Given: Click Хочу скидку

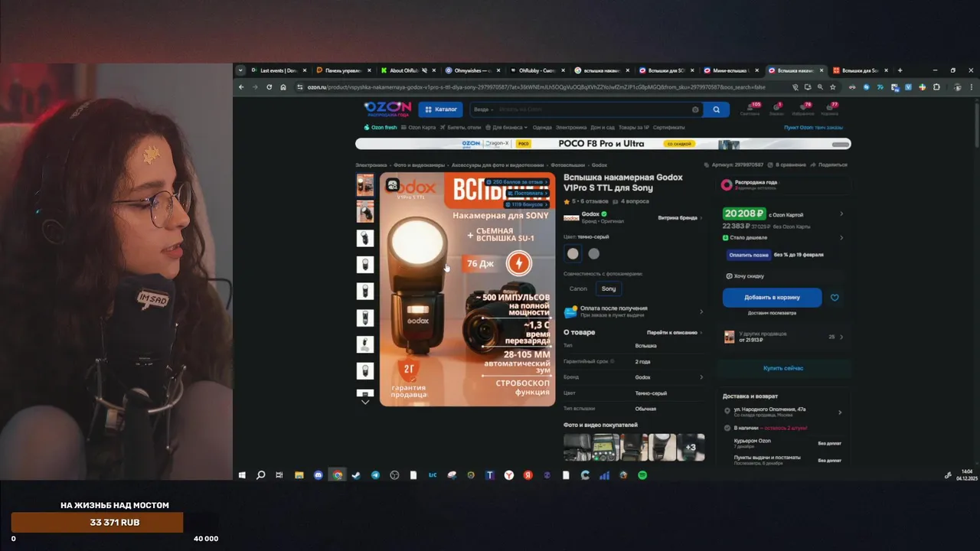Looking at the screenshot, I should 745,275.
